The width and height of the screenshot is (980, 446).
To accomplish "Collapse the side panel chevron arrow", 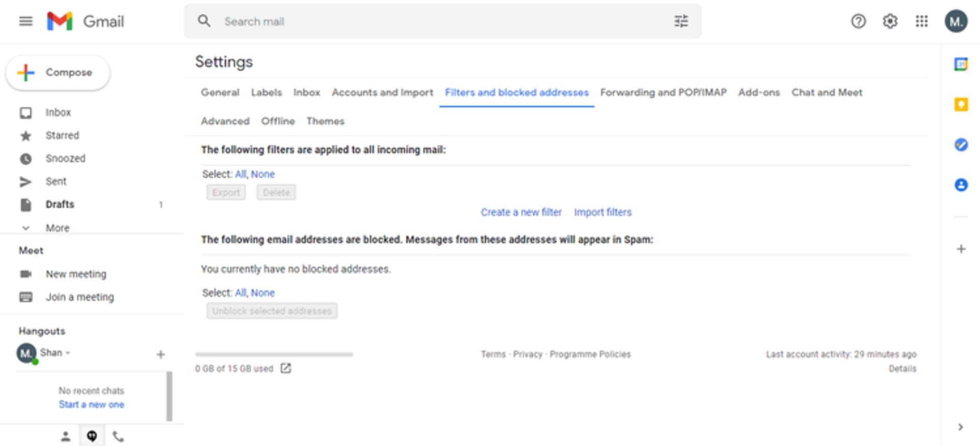I will point(960,427).
